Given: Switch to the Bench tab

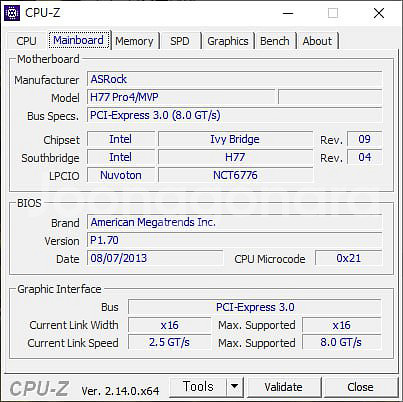Looking at the screenshot, I should click(x=275, y=41).
